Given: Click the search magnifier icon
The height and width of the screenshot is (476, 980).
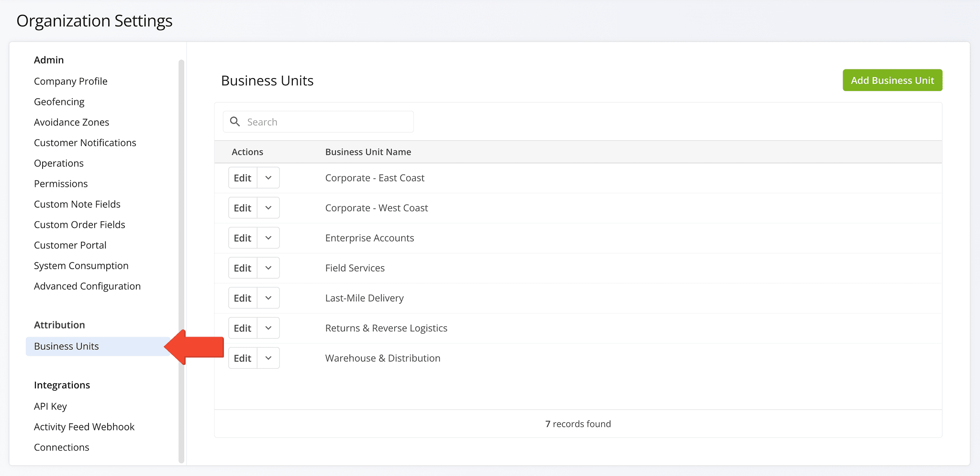Looking at the screenshot, I should pos(235,122).
